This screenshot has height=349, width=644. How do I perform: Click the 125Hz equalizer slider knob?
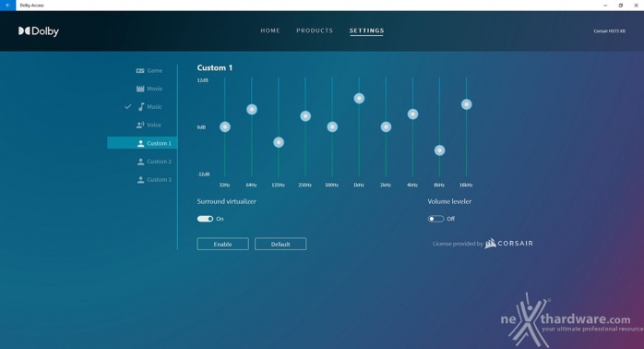pos(279,142)
